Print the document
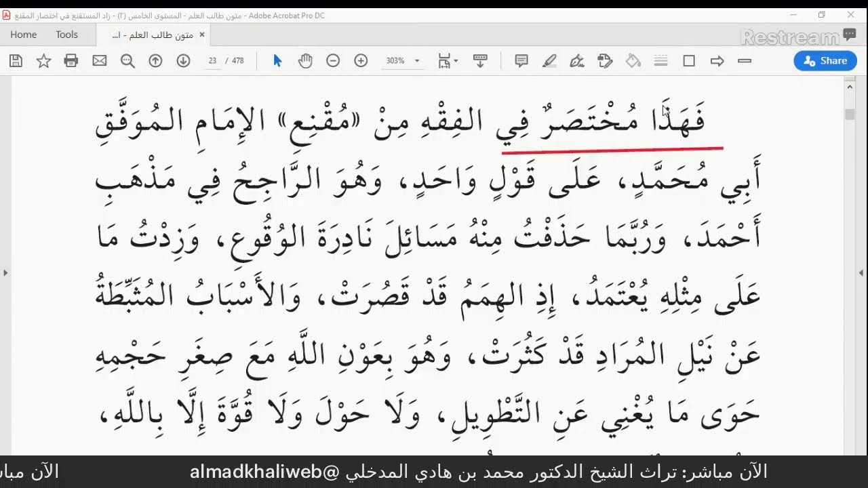This screenshot has width=868, height=488. coord(71,61)
